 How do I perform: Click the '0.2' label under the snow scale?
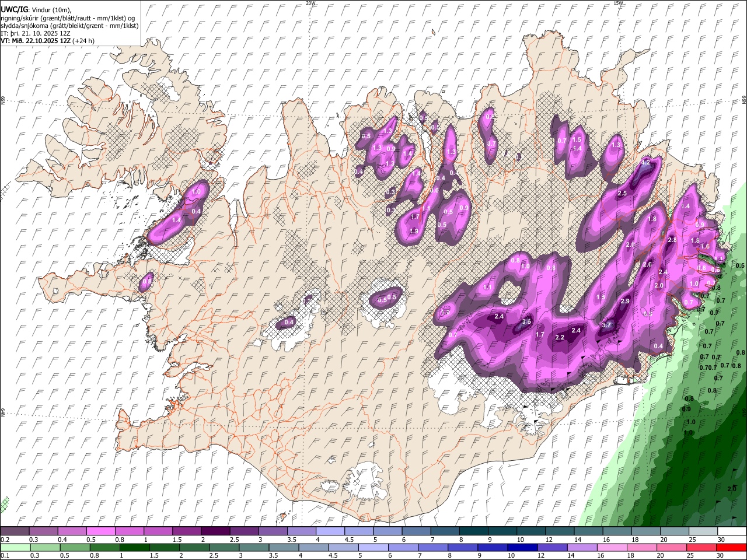click(x=4, y=540)
